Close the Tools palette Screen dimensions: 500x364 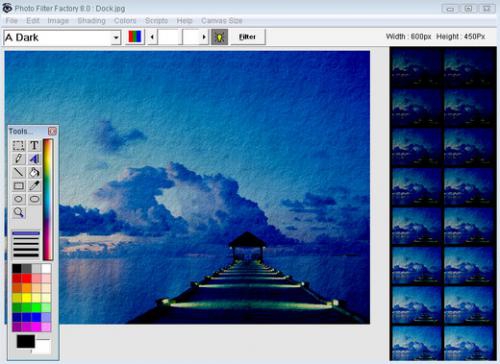coord(52,131)
